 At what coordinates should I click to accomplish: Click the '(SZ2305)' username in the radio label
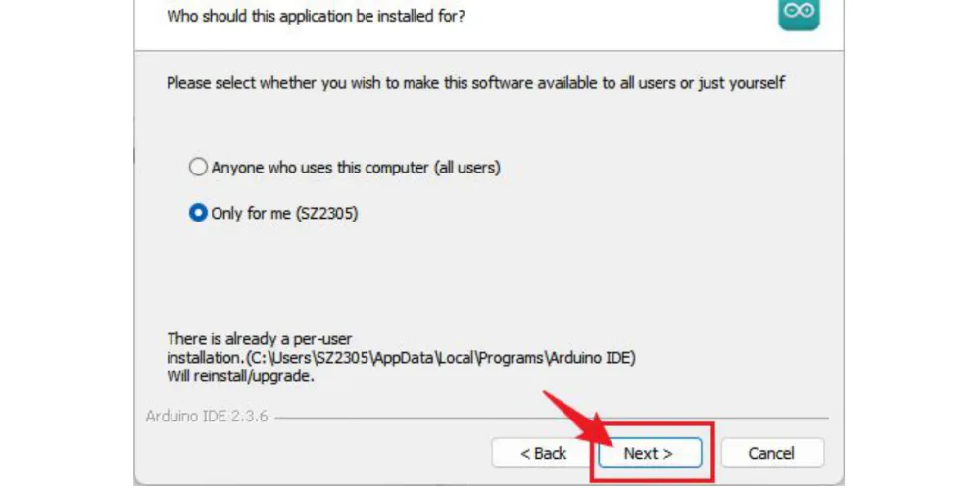click(x=326, y=214)
